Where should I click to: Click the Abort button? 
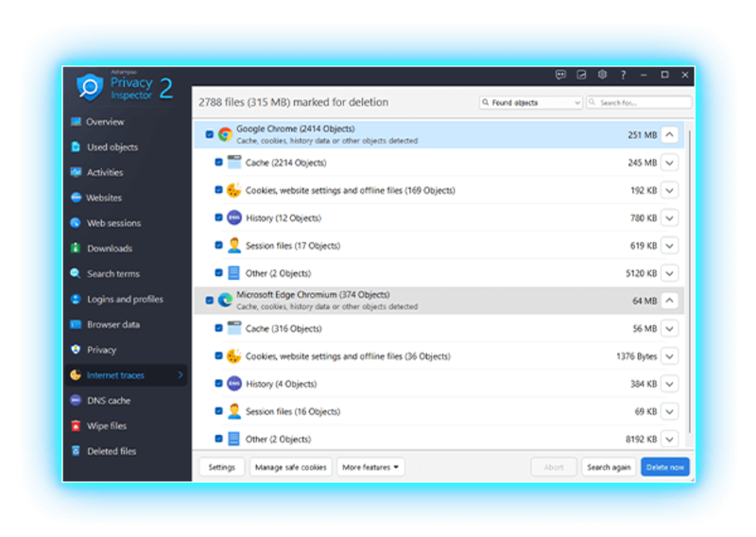pos(554,467)
